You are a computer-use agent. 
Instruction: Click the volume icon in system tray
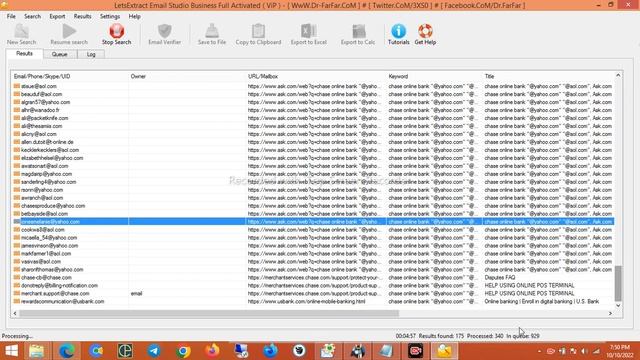point(585,351)
